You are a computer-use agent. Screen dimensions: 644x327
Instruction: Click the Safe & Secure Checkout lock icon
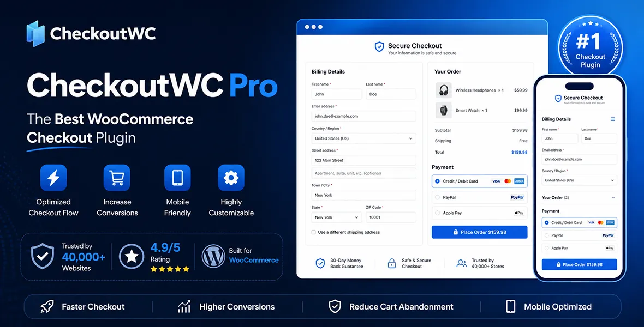click(391, 263)
